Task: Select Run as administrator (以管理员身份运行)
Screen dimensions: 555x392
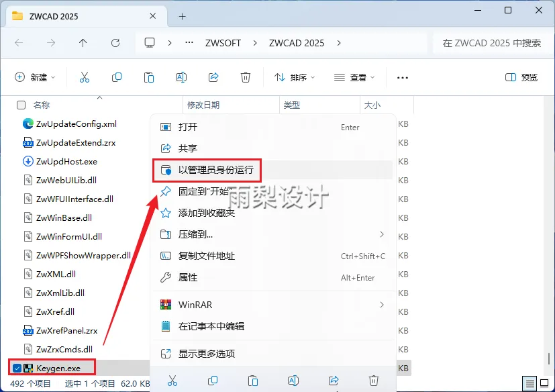Action: tap(273, 170)
